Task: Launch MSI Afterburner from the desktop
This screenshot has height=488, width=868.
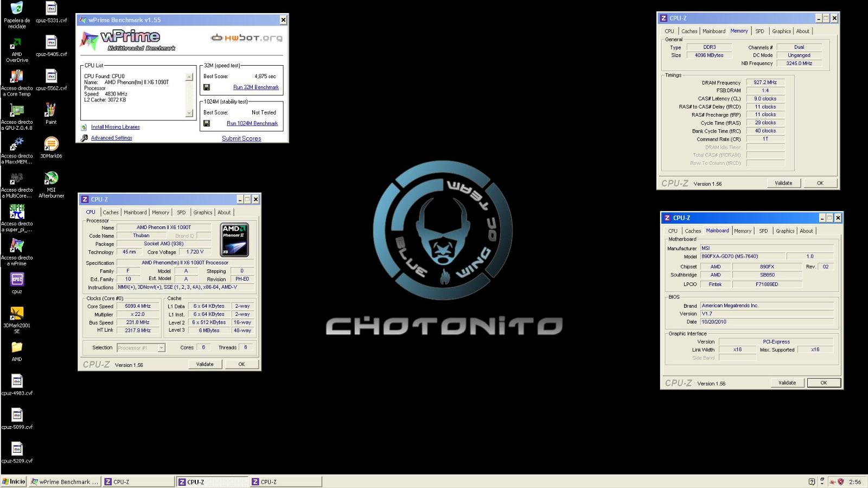Action: point(51,178)
